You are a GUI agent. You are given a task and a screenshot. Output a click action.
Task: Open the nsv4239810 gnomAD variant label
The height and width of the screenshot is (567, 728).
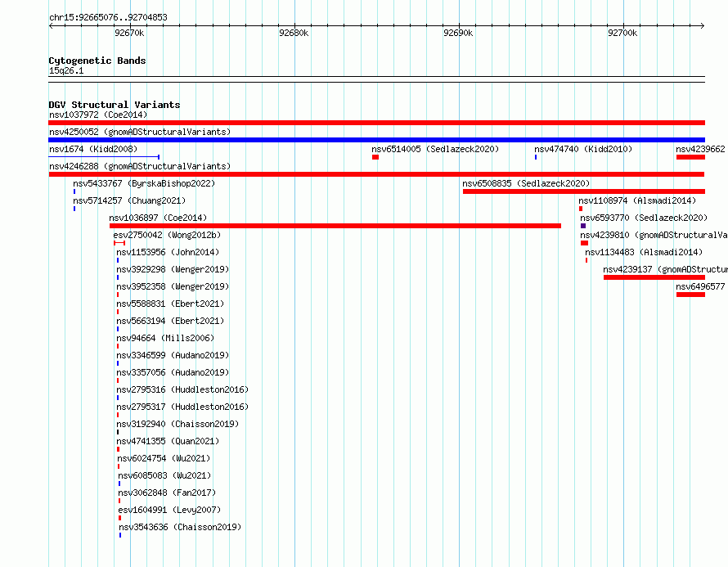point(654,235)
